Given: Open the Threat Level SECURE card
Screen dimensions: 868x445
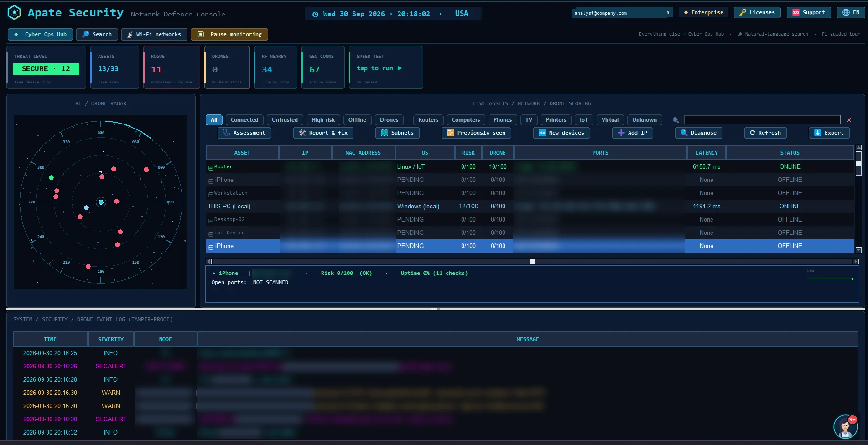Looking at the screenshot, I should pyautogui.click(x=46, y=67).
